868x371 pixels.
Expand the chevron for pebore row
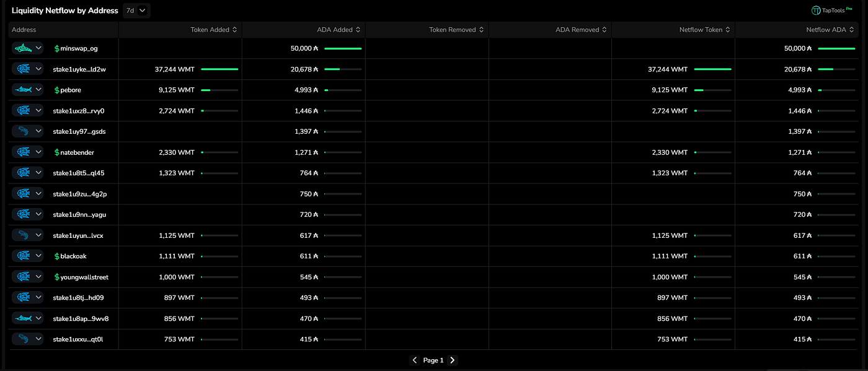(x=38, y=90)
